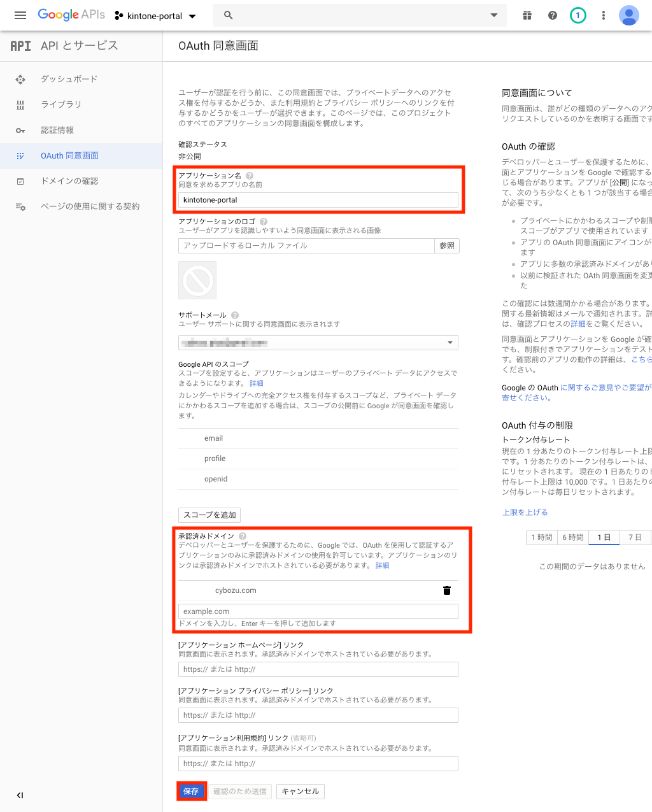Click the user account avatar
This screenshot has height=812, width=652.
(629, 15)
